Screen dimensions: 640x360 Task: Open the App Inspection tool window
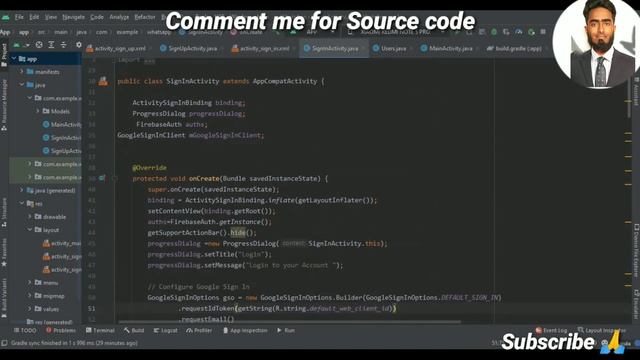[x=245, y=330]
